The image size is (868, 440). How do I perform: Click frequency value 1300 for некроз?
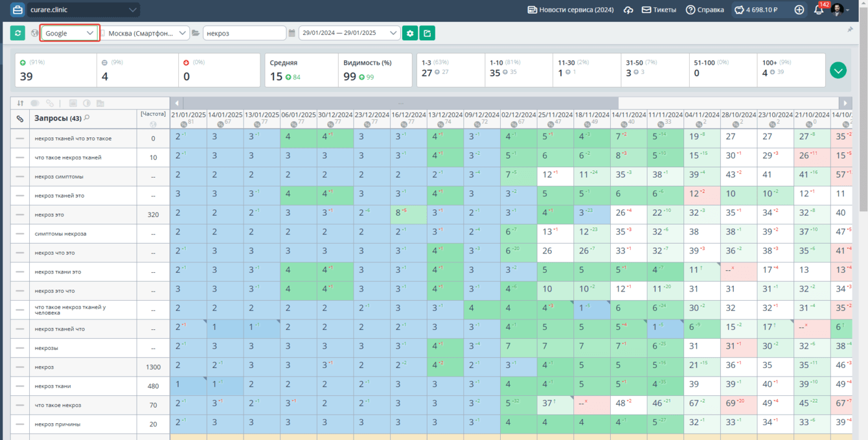[x=153, y=367]
